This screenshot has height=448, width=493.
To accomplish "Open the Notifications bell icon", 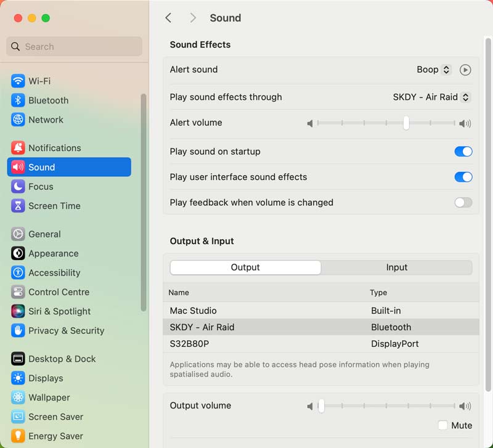I will tap(18, 148).
